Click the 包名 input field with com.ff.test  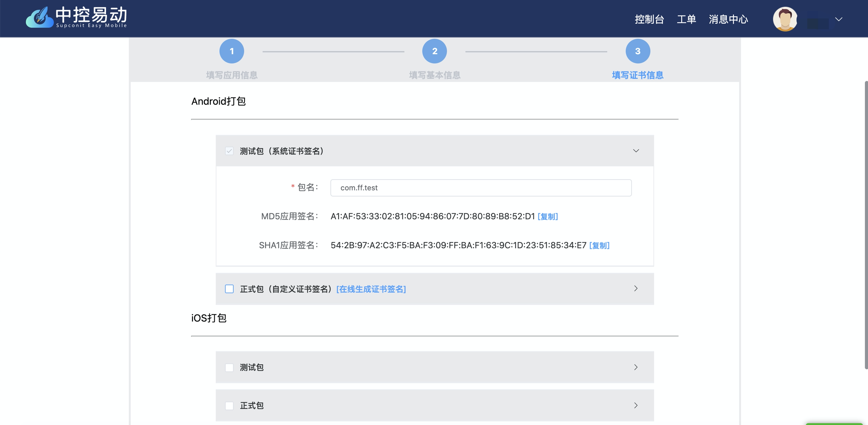point(481,188)
